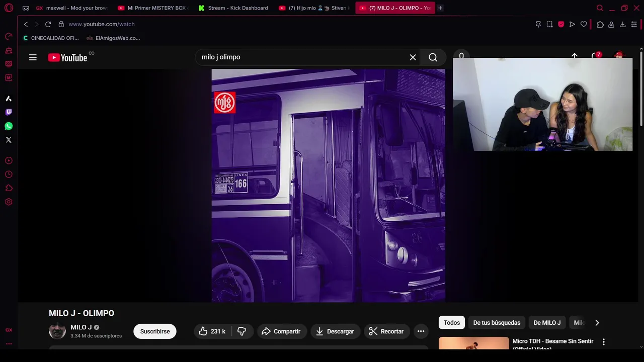This screenshot has height=362, width=644.
Task: Switch to maxwell Mod your browser tab
Action: 72,8
